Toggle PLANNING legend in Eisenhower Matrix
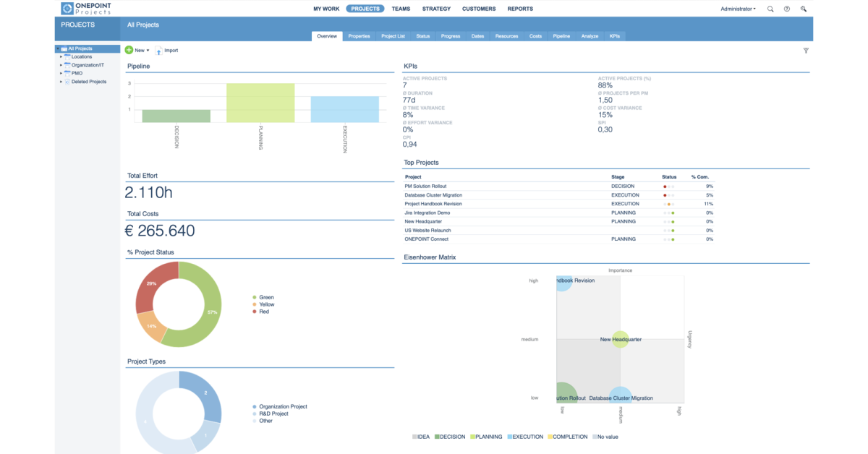 [488, 437]
